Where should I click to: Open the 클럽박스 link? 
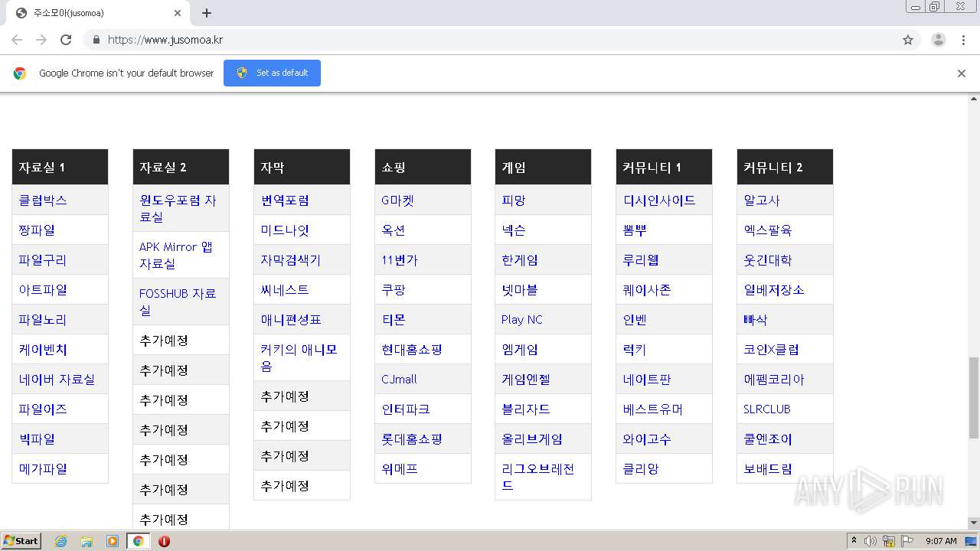tap(43, 200)
